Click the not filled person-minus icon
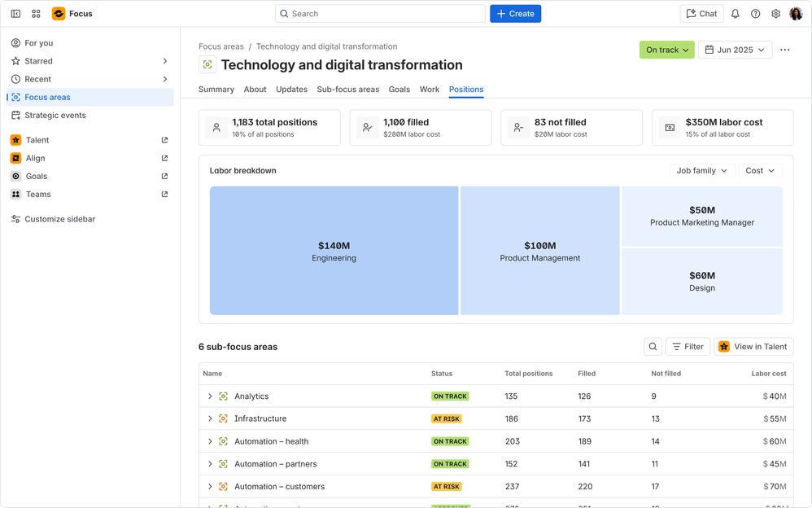812x508 pixels. click(x=518, y=128)
